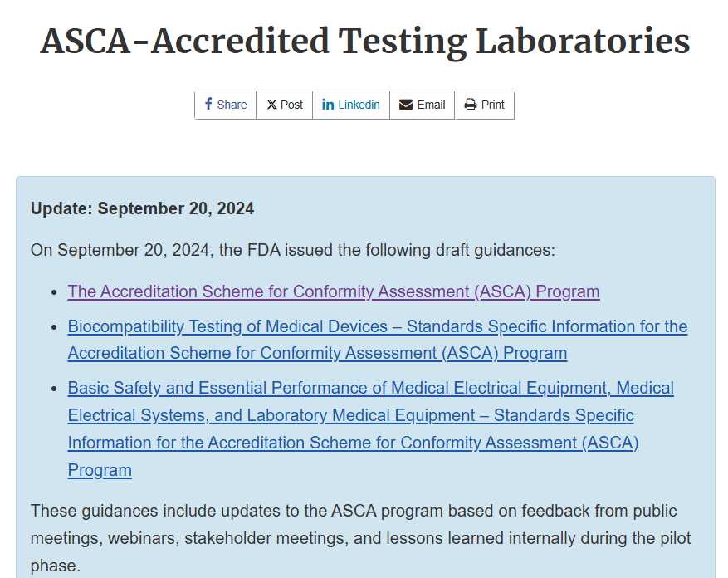Send page by Email label
Image resolution: width=728 pixels, height=578 pixels.
(431, 105)
